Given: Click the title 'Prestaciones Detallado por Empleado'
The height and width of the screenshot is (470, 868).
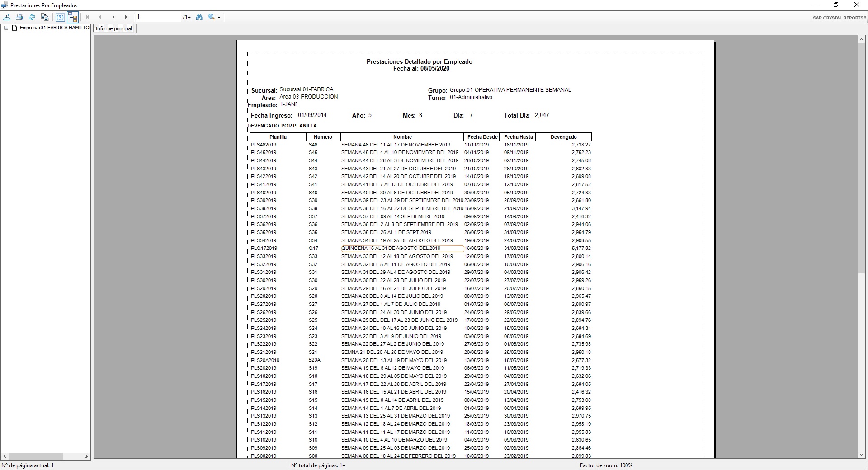Looking at the screenshot, I should (419, 61).
